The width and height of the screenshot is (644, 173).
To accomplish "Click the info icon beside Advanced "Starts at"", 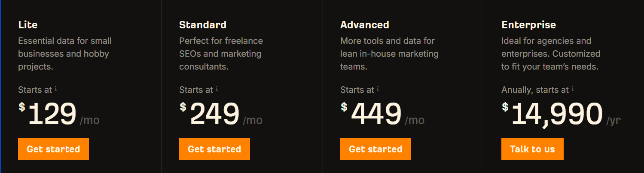I will coord(378,89).
